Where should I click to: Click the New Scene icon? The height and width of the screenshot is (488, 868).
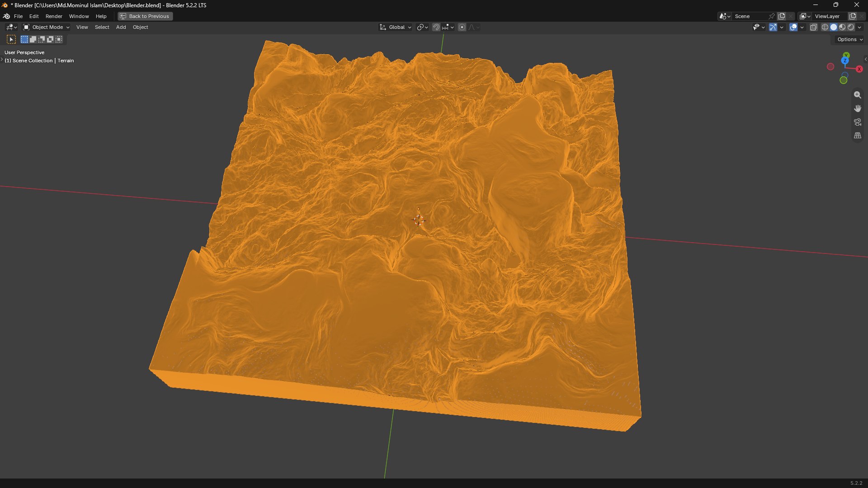(782, 16)
